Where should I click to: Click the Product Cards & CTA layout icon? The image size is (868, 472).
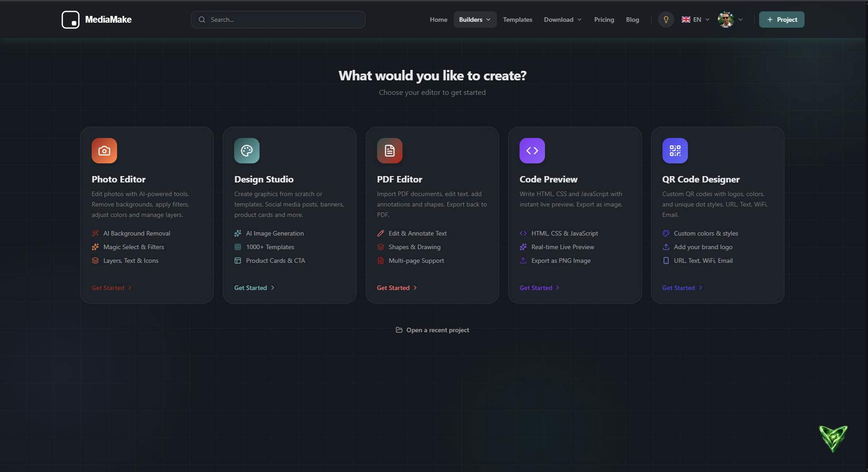(x=238, y=261)
